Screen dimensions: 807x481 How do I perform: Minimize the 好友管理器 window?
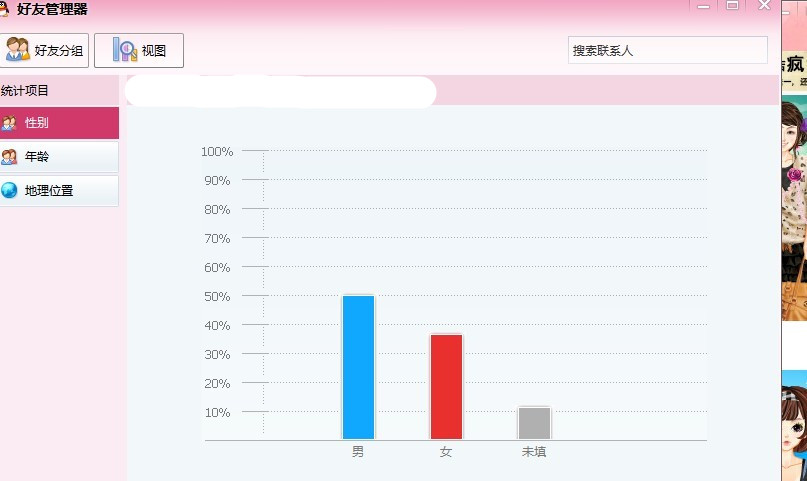pos(703,6)
